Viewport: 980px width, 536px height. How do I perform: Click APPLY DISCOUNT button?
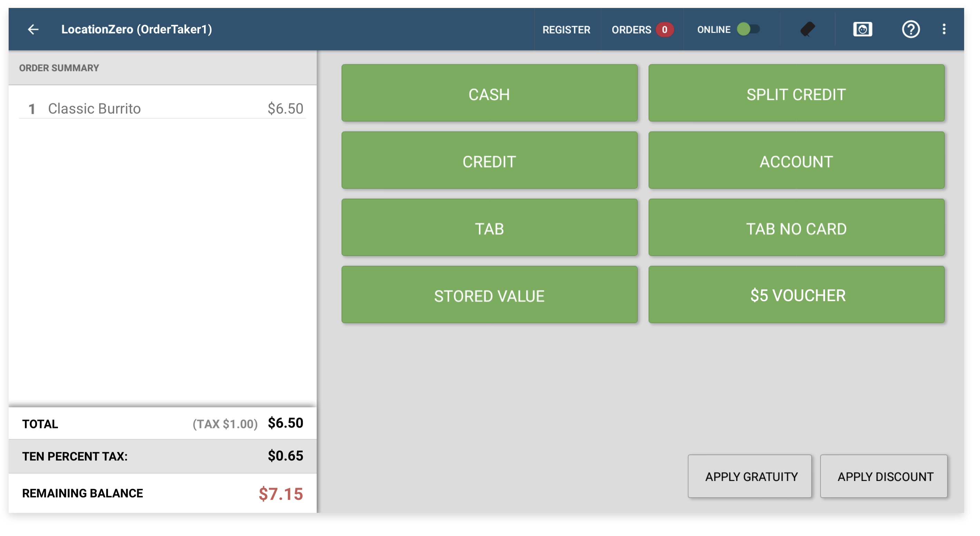pyautogui.click(x=883, y=476)
